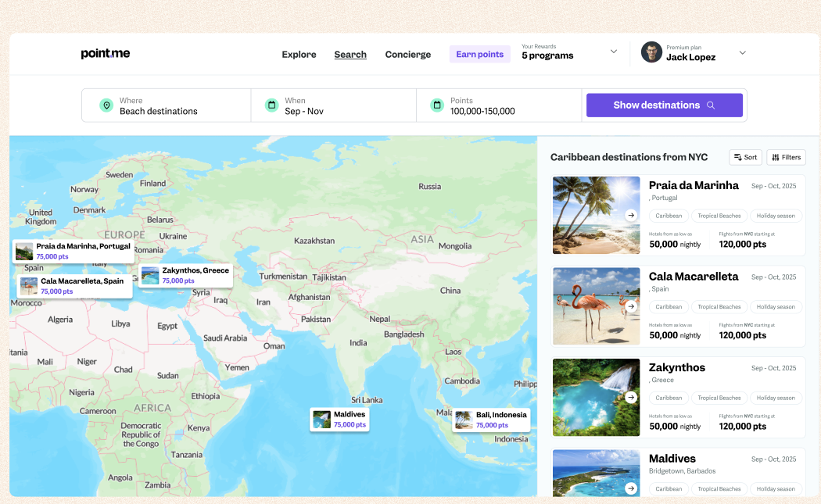The width and height of the screenshot is (821, 504).
Task: Select Praia da Marinha, Portugal map marker
Action: 73,251
